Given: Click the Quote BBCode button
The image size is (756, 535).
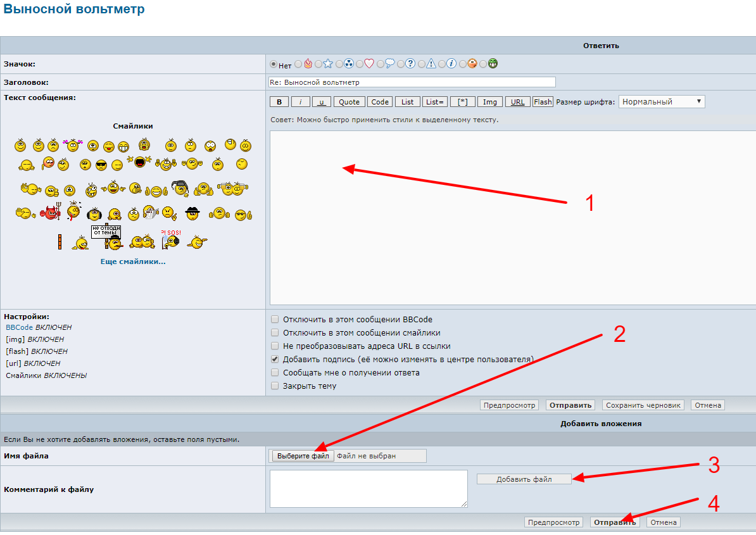Looking at the screenshot, I should (349, 102).
